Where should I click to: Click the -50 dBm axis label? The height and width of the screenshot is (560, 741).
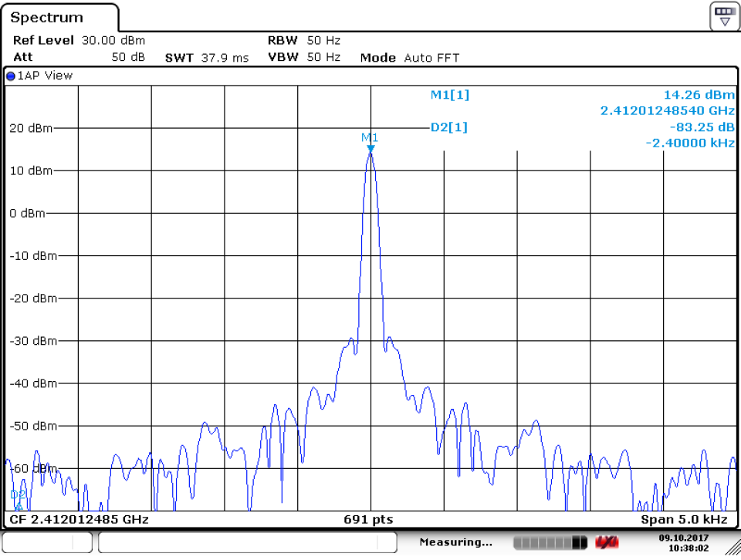[x=33, y=426]
